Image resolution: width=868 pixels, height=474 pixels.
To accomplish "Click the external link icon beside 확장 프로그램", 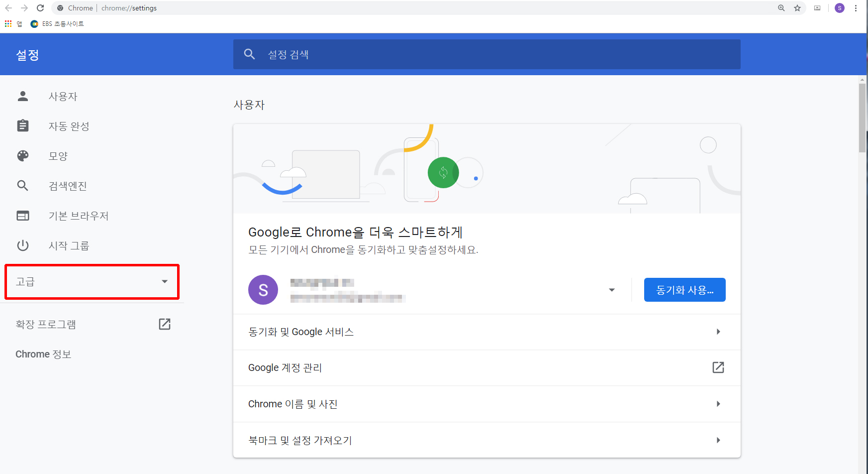I will 165,324.
